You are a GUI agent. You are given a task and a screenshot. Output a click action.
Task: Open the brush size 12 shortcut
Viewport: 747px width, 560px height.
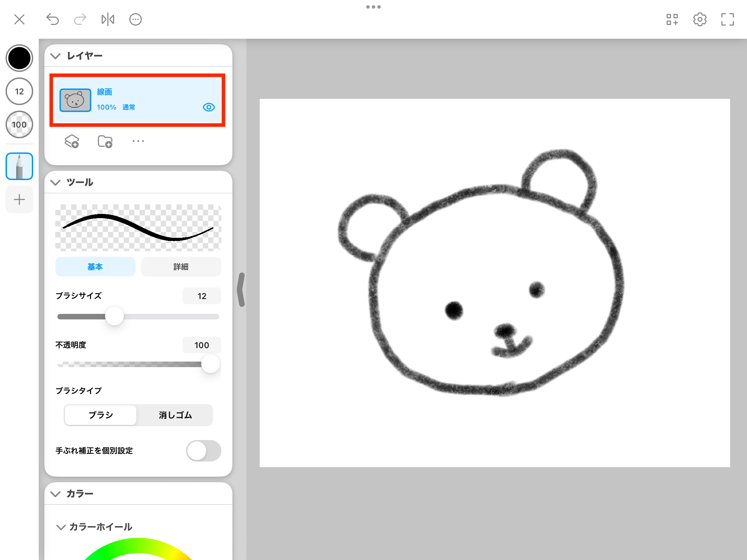pos(19,91)
